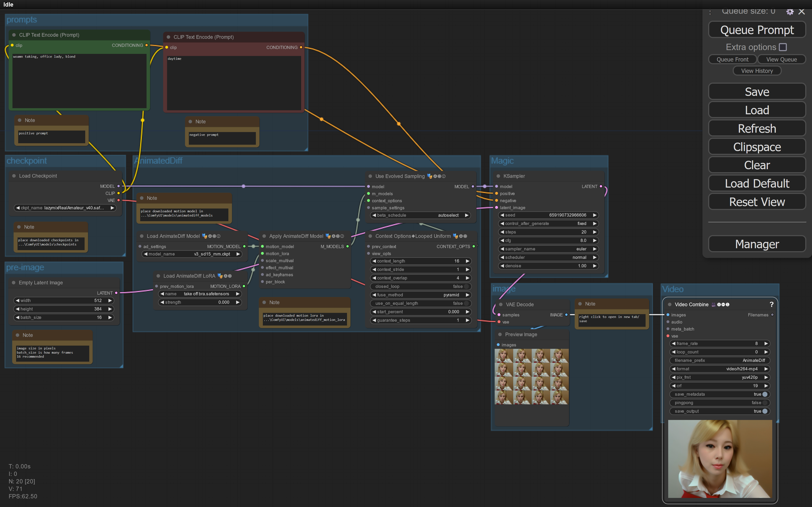This screenshot has height=507, width=812.
Task: Open ckpt_name checkpoint selector
Action: pyautogui.click(x=65, y=208)
